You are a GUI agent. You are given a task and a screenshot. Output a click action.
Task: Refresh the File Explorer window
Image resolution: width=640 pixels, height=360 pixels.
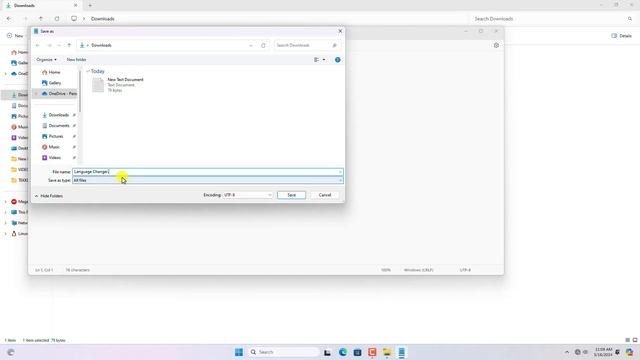click(x=57, y=19)
